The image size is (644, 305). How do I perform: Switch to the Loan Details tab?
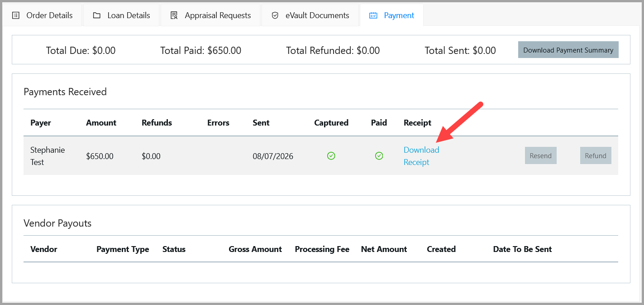tap(121, 15)
